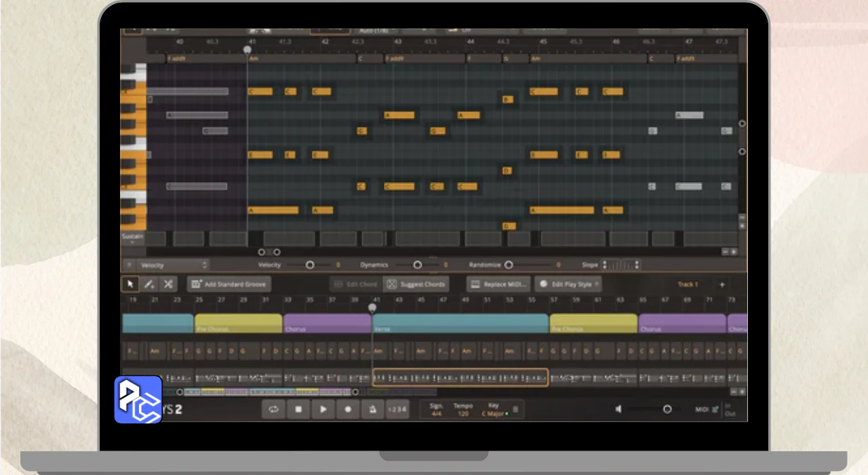The image size is (868, 475).
Task: Toggle the metronome
Action: [372, 409]
